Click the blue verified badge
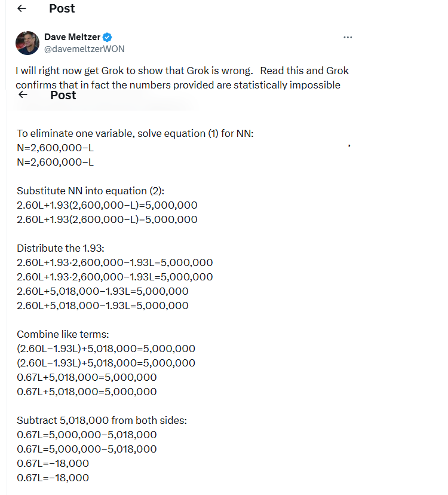 (x=108, y=37)
